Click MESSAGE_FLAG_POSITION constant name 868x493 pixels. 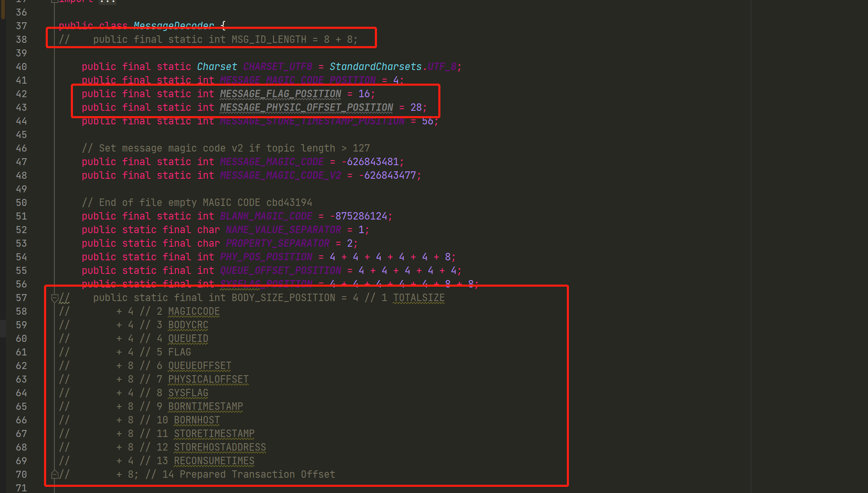click(281, 94)
